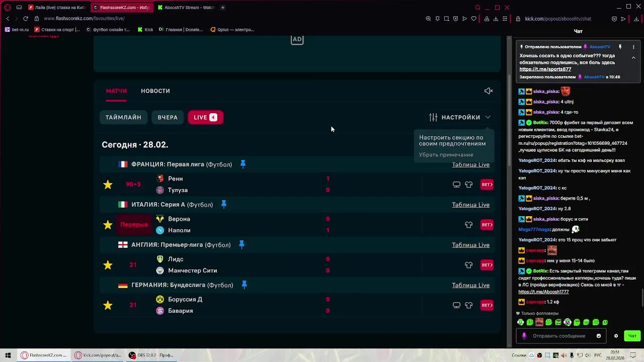The height and width of the screenshot is (362, 644).
Task: Open pinned message three-dot menu
Action: click(x=633, y=47)
